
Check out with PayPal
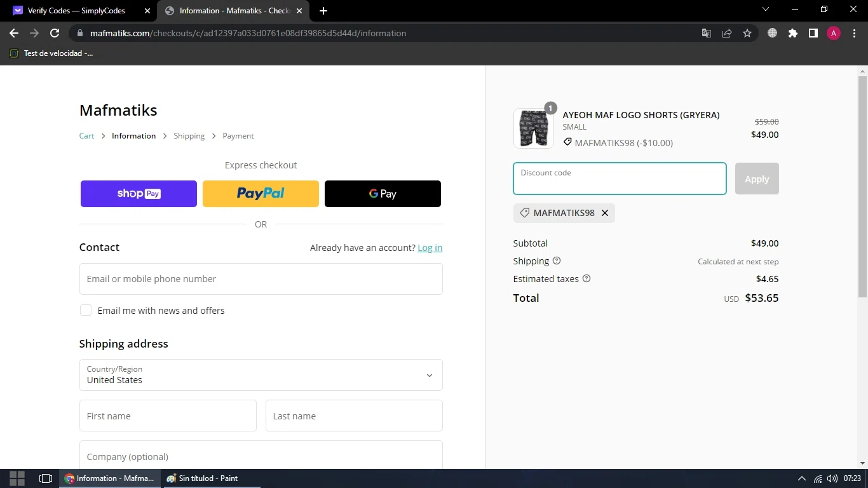(261, 194)
